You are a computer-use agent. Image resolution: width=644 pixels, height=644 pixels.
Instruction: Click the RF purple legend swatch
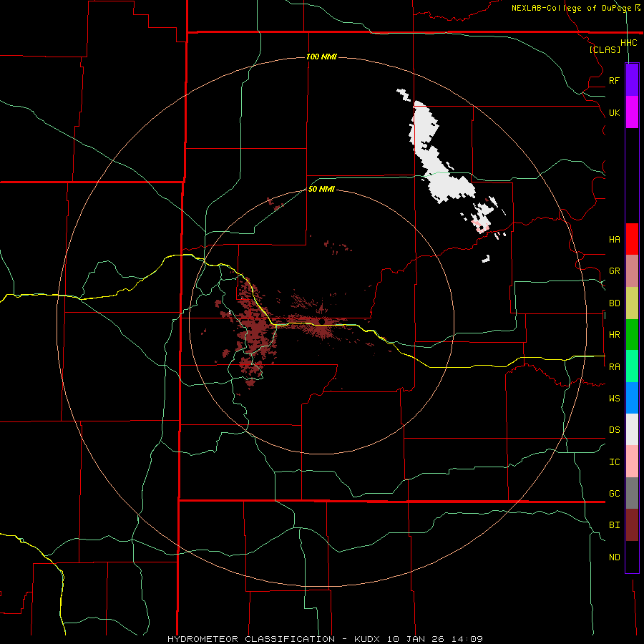click(x=632, y=80)
